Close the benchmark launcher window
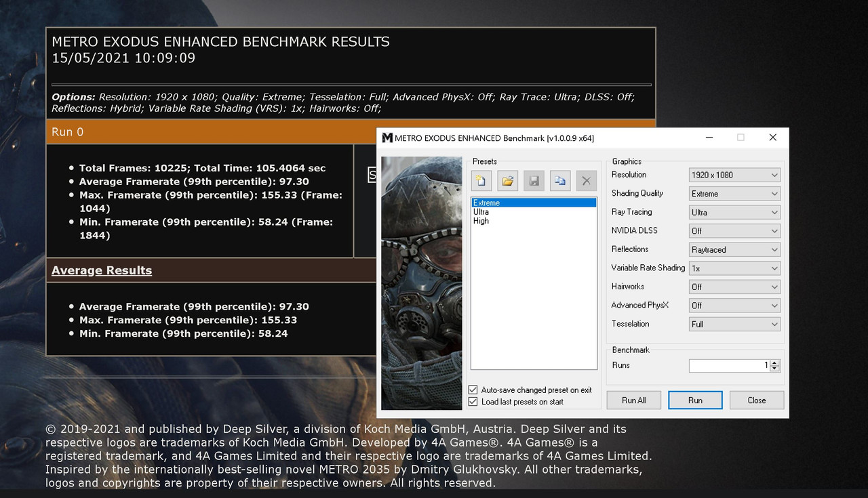The width and height of the screenshot is (868, 498). click(772, 138)
